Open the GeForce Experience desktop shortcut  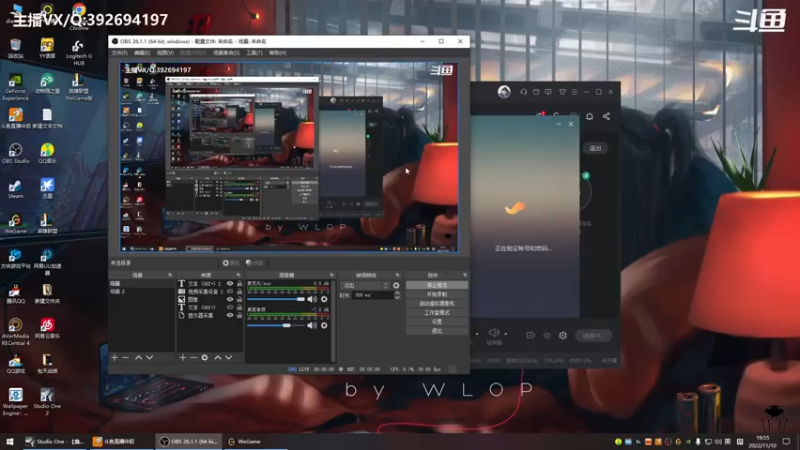[15, 87]
